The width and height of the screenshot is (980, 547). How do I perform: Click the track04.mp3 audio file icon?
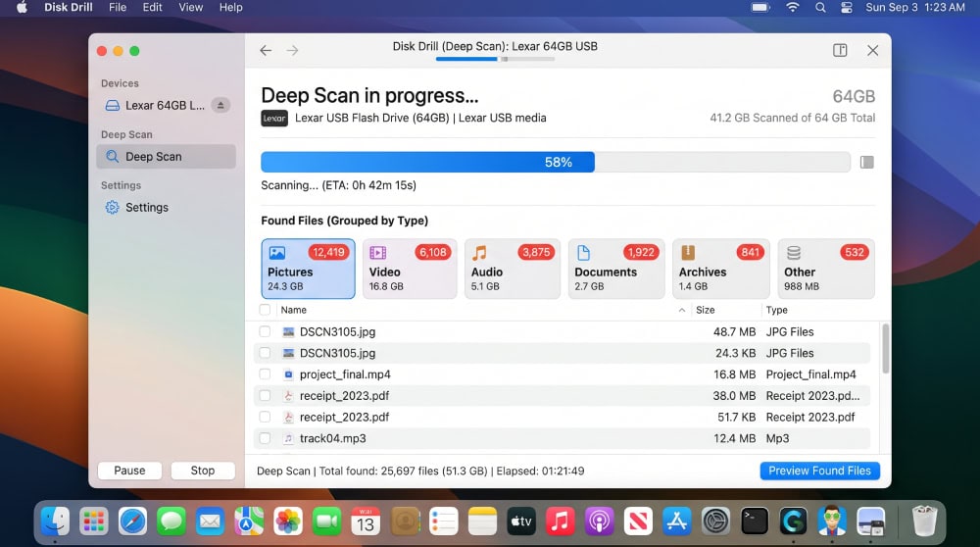[x=288, y=438]
